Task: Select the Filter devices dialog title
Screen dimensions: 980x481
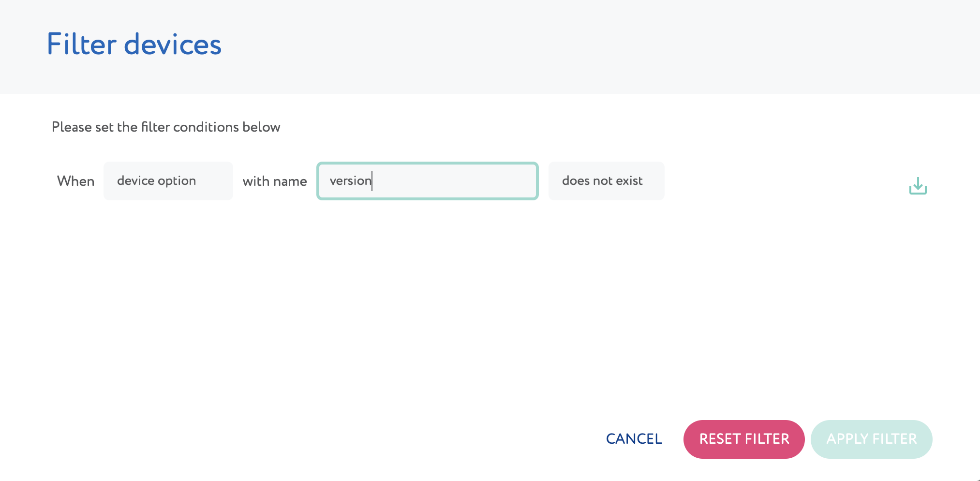Action: pyautogui.click(x=134, y=45)
